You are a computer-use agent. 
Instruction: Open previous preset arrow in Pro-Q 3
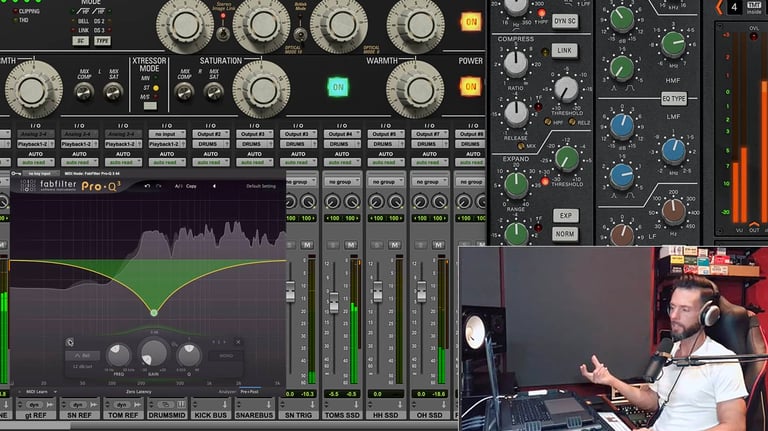pos(214,186)
